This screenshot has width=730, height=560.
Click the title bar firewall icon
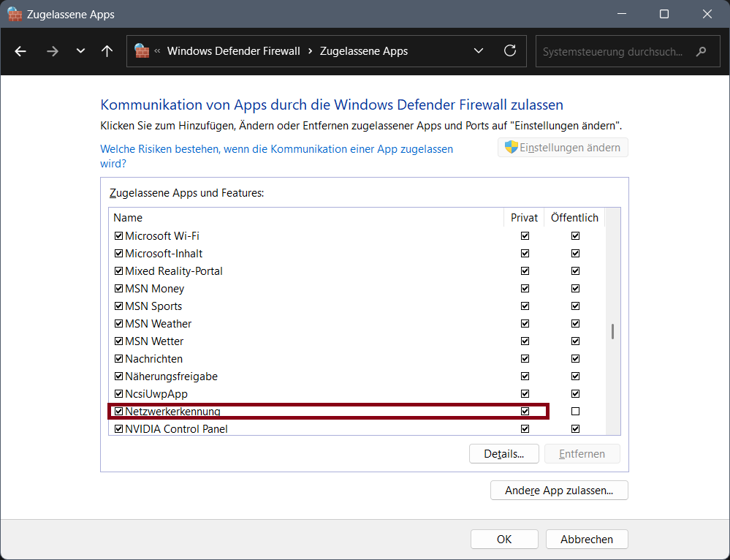15,14
